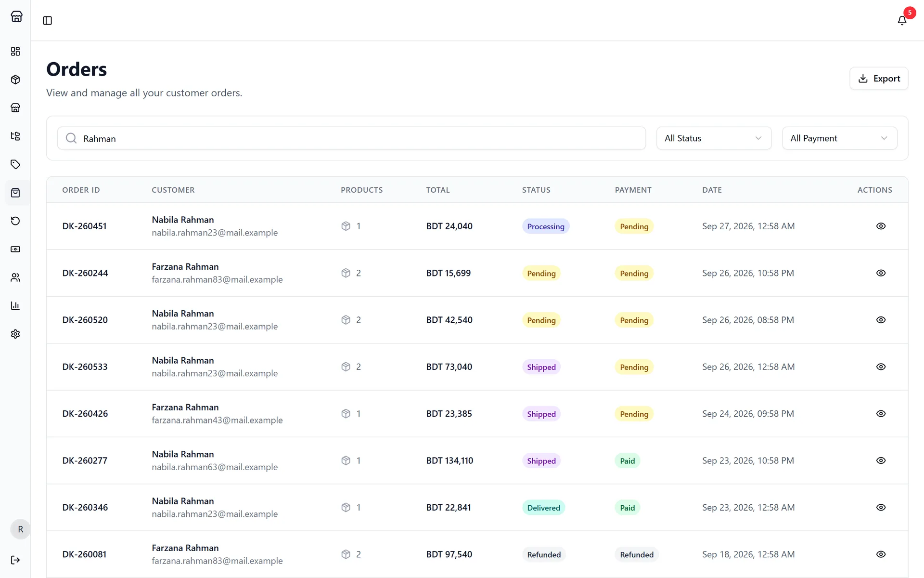Open the tag icon in sidebar
The width and height of the screenshot is (924, 578).
pos(15,164)
